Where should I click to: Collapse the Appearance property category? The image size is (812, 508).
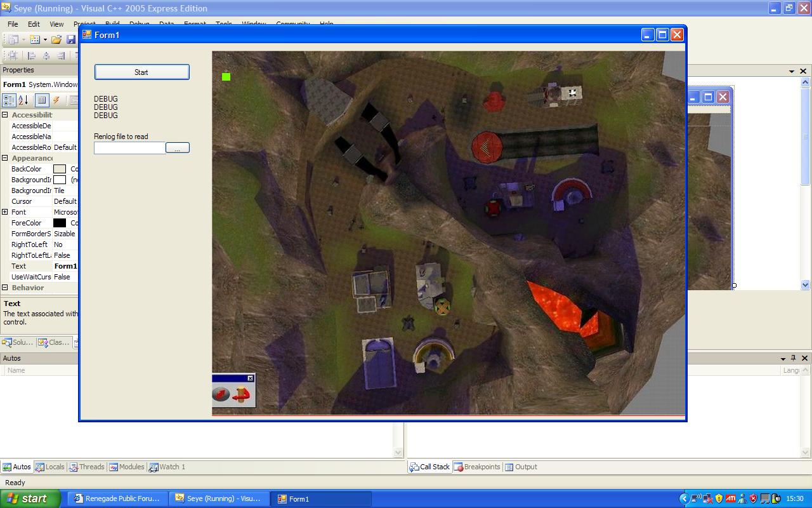[5, 158]
